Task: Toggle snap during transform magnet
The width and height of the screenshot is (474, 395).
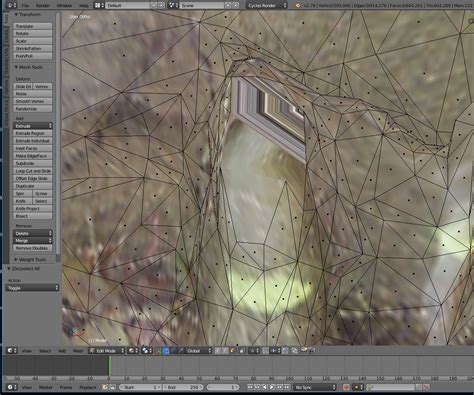Action: pyautogui.click(x=265, y=350)
